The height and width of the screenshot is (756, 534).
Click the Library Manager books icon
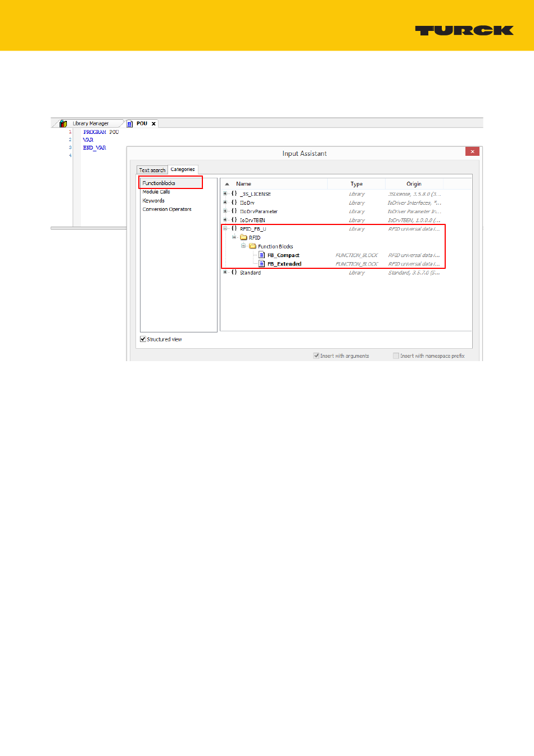tap(64, 124)
